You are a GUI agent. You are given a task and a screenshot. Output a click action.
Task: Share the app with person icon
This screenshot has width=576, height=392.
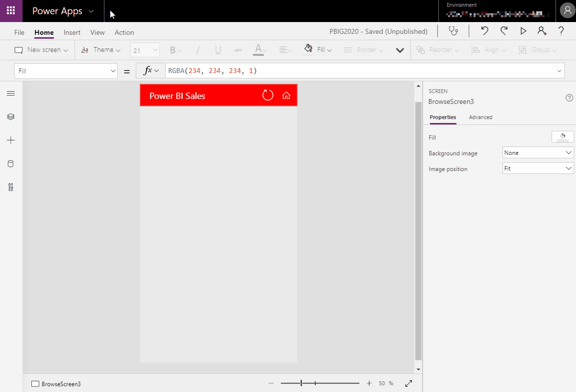(542, 31)
